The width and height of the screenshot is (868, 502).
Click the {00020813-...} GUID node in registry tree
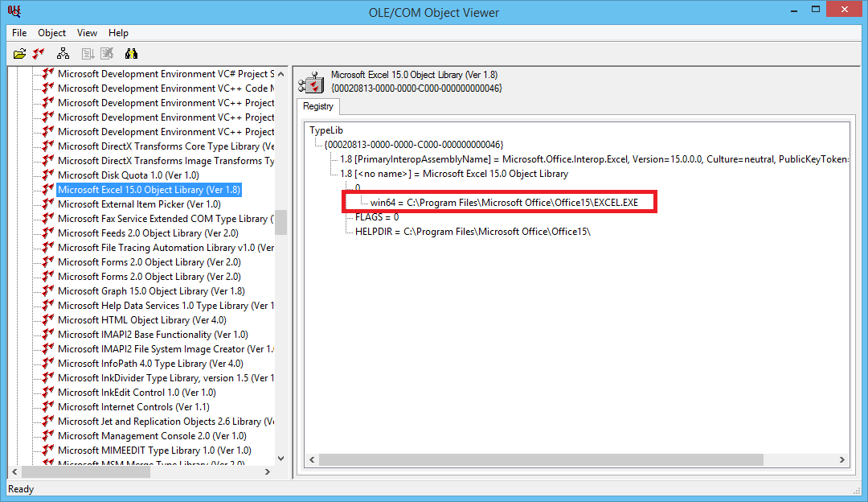414,145
